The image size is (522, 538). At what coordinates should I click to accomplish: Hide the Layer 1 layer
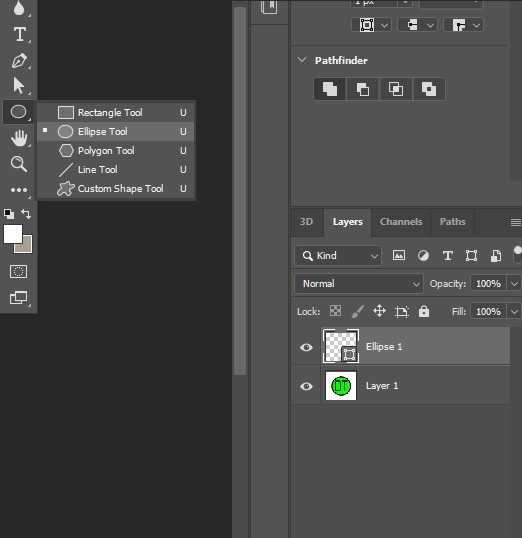[x=306, y=386]
